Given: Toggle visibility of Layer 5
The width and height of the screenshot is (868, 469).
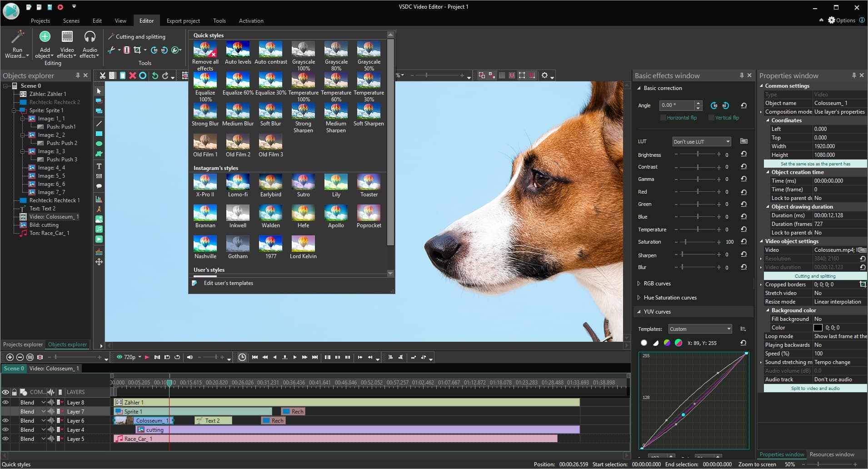Looking at the screenshot, I should 5,439.
